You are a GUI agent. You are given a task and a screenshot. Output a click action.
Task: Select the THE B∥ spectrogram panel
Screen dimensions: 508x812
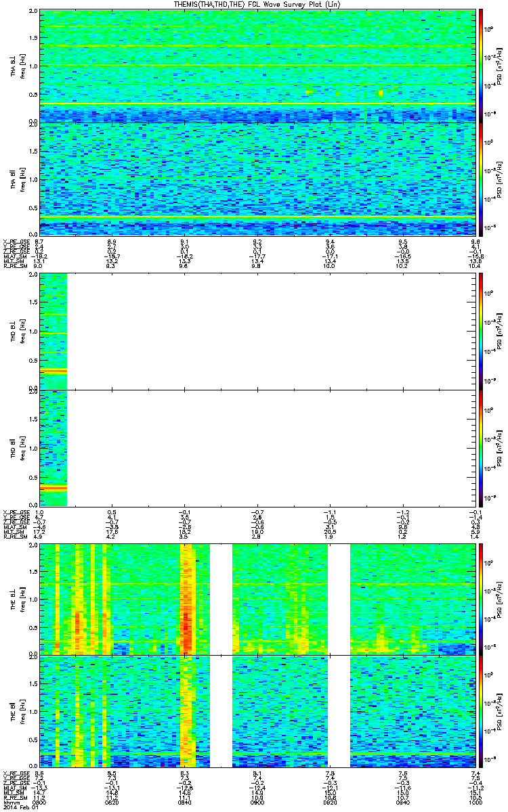[x=257, y=710]
